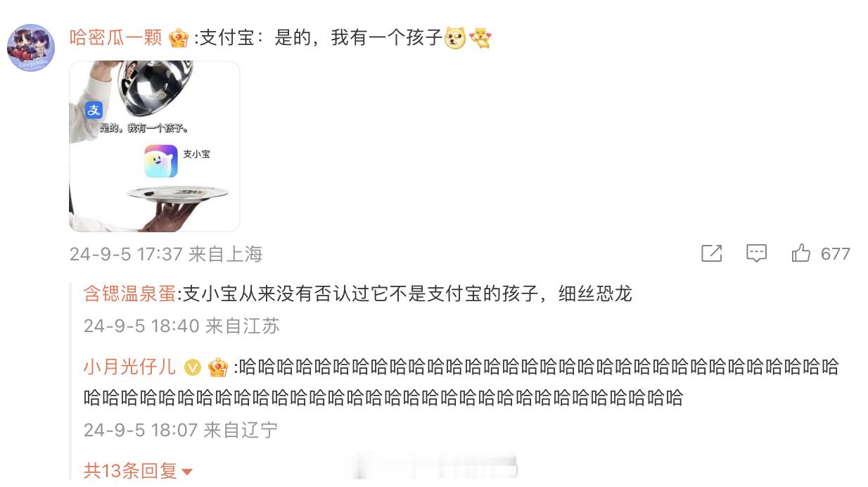Viewport: 868px width, 487px height.
Task: Click the 哈哈哈 reply text from 小月光仔儿
Action: click(461, 382)
